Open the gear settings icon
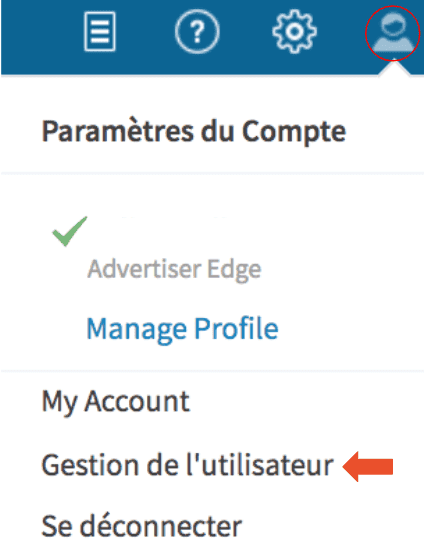This screenshot has width=424, height=553. [x=295, y=31]
